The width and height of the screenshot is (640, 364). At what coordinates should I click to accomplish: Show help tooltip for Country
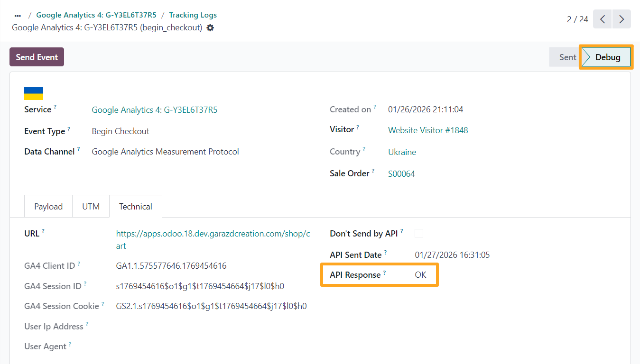[x=364, y=149]
